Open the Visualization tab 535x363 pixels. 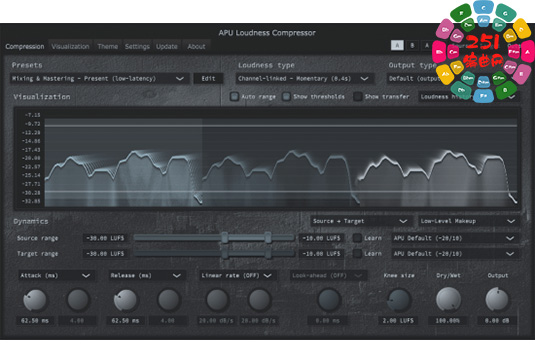point(70,46)
